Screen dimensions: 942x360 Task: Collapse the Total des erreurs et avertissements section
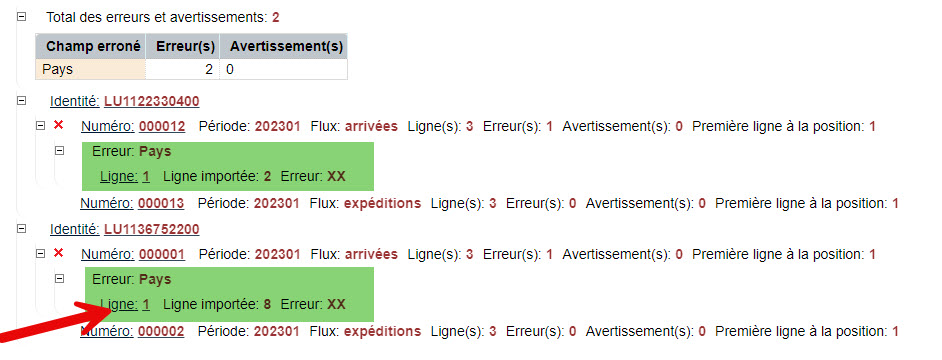coord(22,17)
